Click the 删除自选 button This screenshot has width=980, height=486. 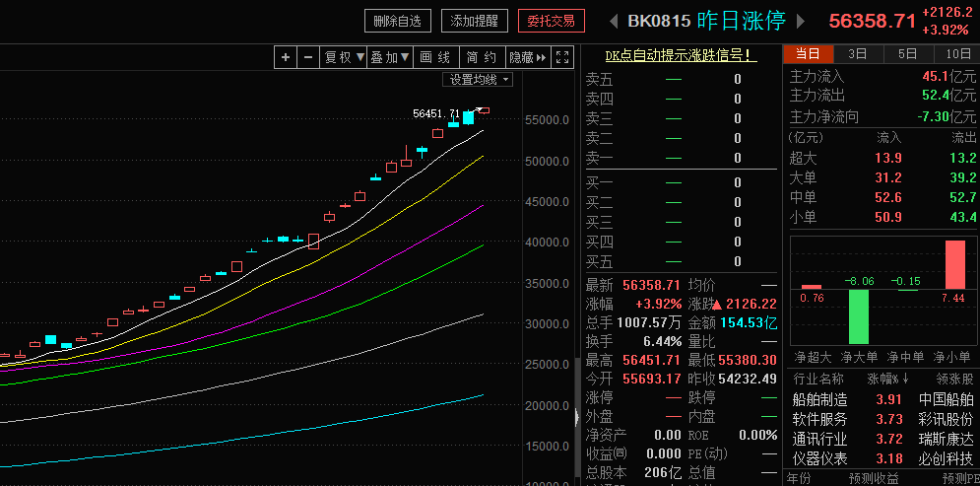pyautogui.click(x=399, y=20)
